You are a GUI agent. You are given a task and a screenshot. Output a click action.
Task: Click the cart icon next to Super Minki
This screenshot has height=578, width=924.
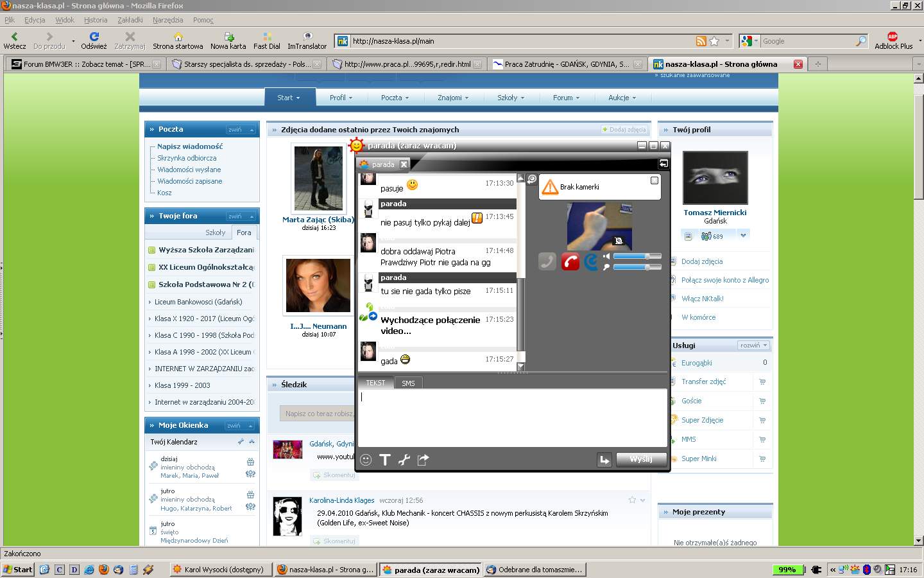762,459
